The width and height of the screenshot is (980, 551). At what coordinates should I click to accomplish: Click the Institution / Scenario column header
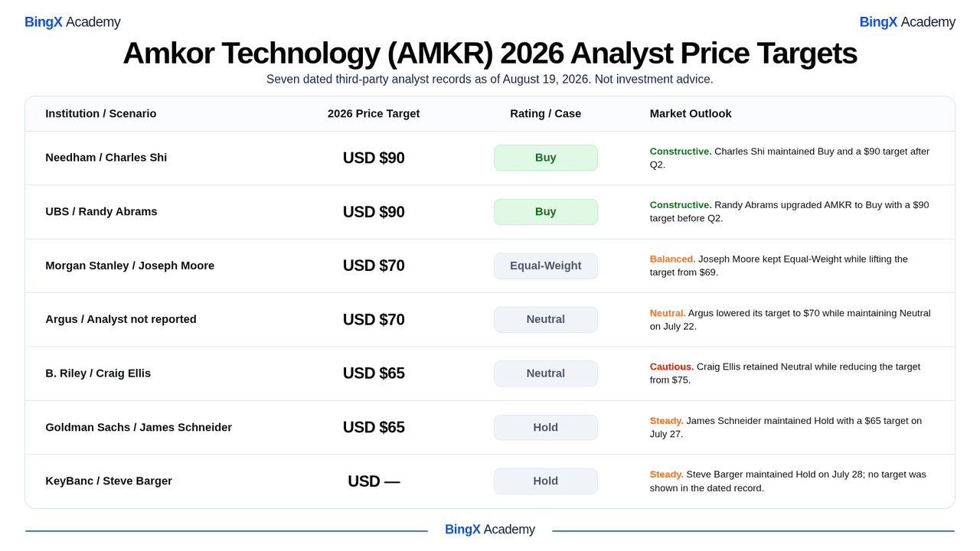(x=101, y=114)
